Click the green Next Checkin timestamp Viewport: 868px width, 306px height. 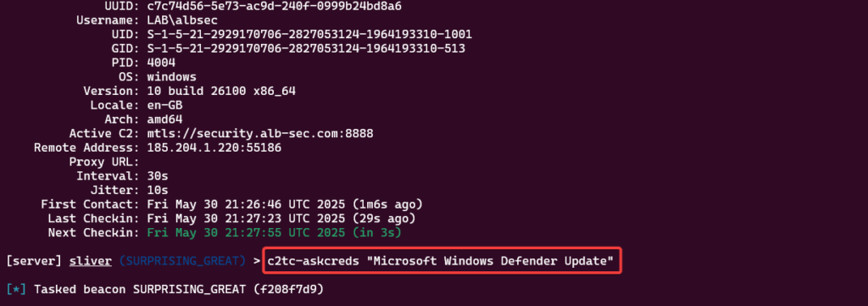[274, 232]
